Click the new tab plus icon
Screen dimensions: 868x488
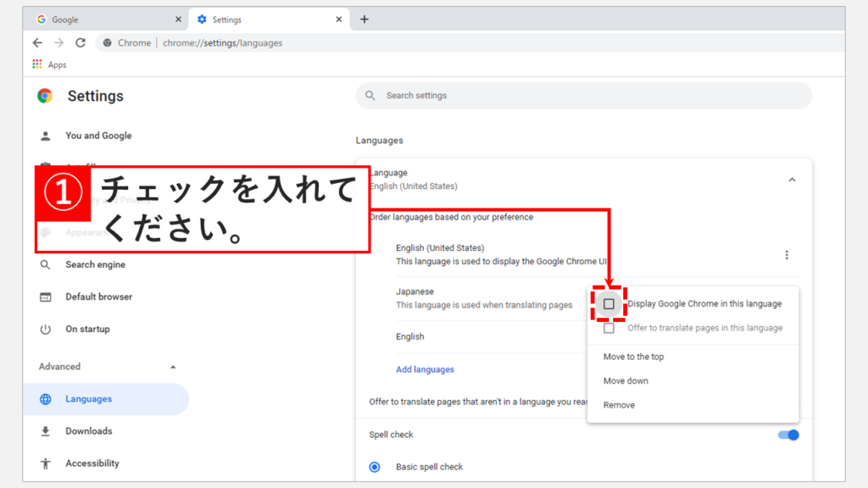pyautogui.click(x=364, y=19)
